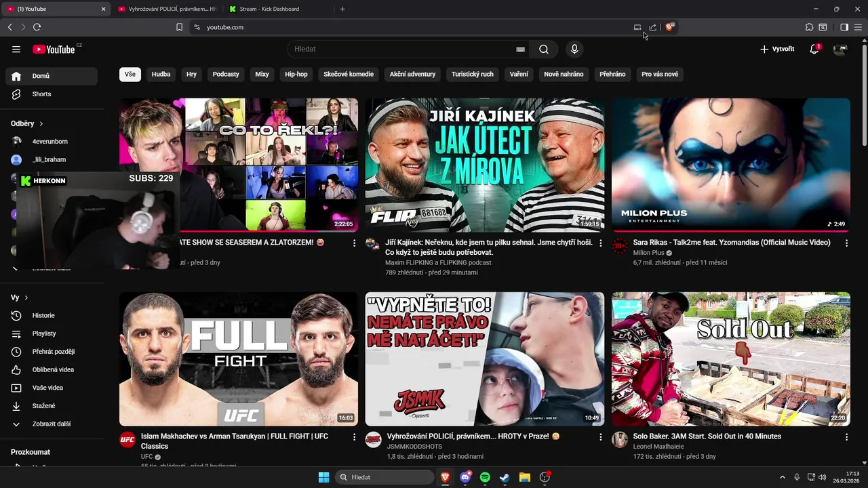This screenshot has width=868, height=488.
Task: Select the Vaření filter chip
Action: [519, 74]
